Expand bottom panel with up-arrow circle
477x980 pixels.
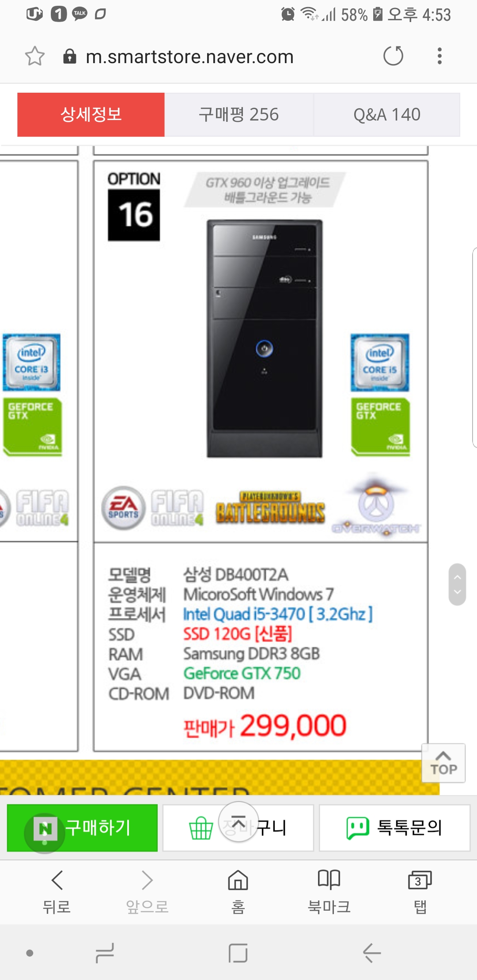point(238,822)
